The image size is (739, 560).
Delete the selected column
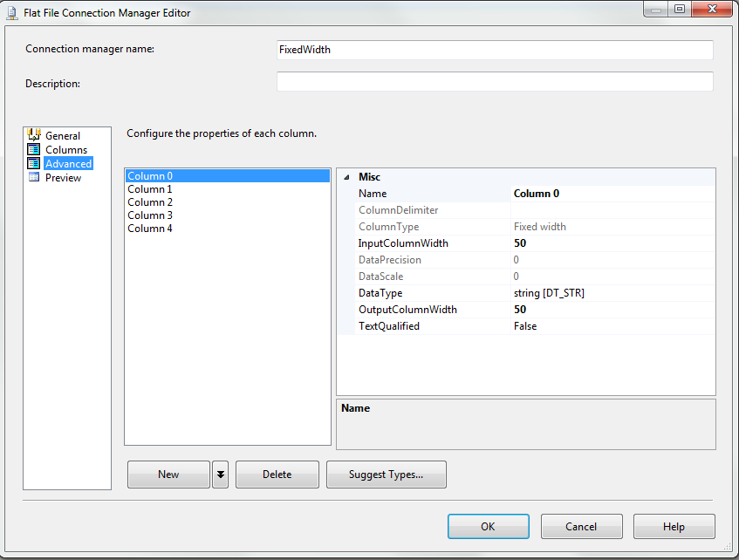pos(277,474)
